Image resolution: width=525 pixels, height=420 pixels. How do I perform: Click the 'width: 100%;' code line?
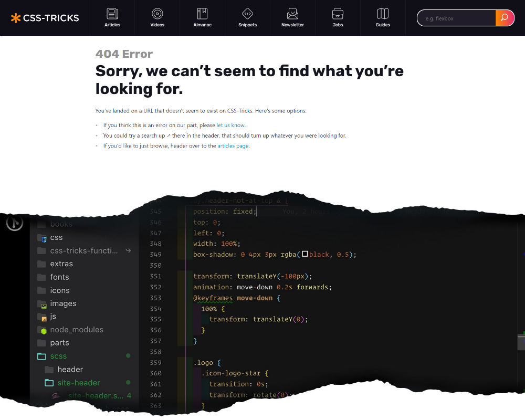[217, 244]
